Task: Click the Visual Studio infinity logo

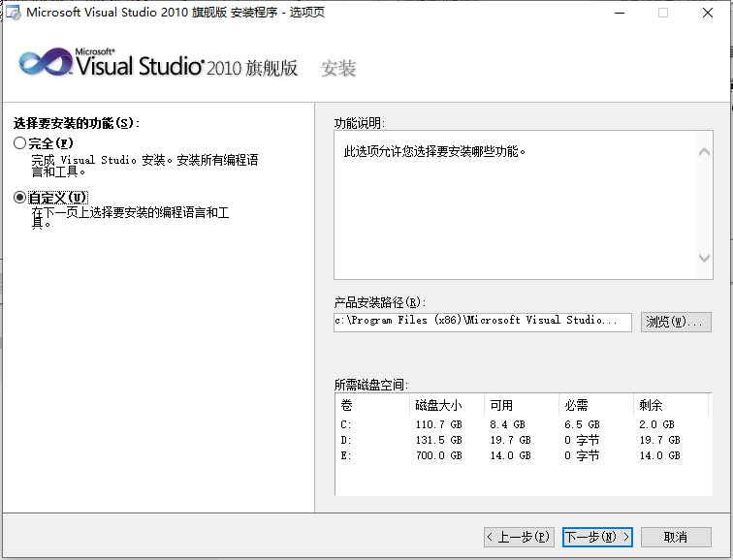Action: [x=46, y=61]
